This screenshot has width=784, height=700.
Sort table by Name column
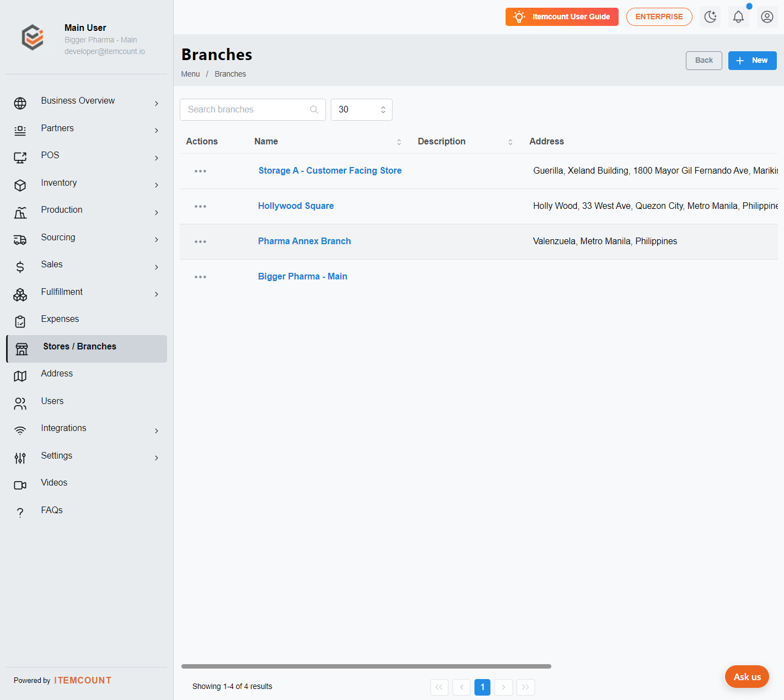(x=399, y=142)
